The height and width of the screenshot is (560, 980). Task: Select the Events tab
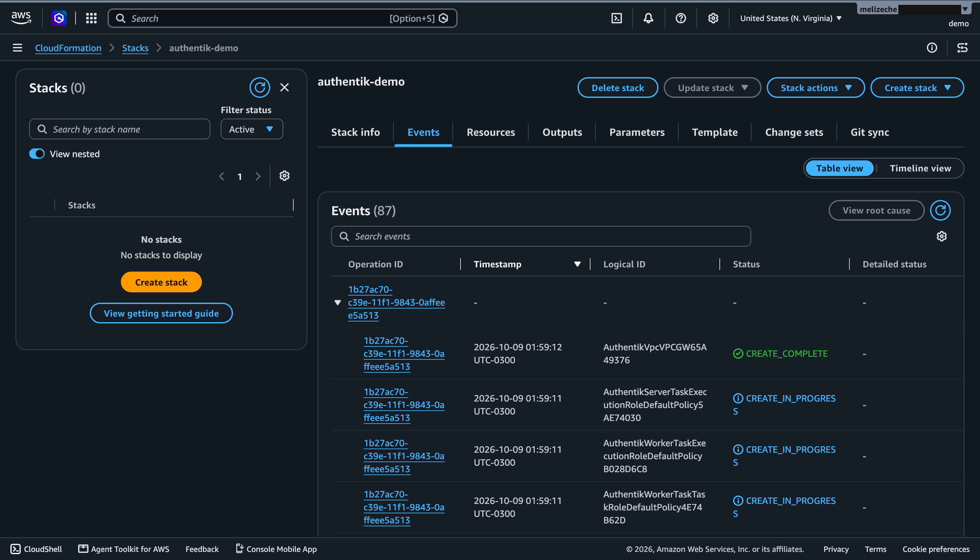(x=423, y=132)
